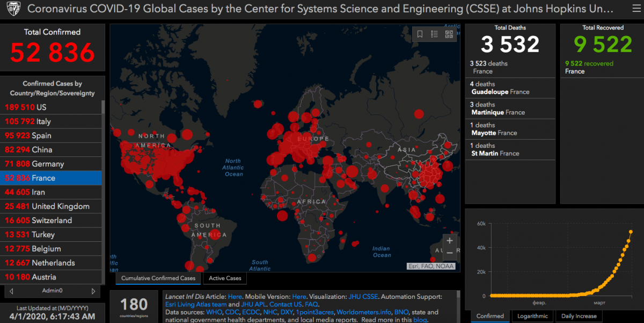Select Spain in the country list
Screen dimensions: 644x323
tap(51, 135)
